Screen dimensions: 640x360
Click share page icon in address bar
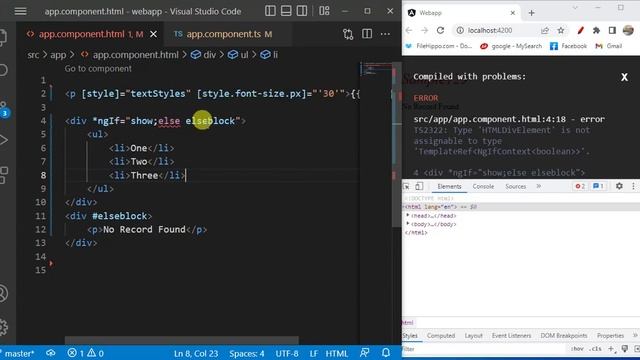click(544, 30)
